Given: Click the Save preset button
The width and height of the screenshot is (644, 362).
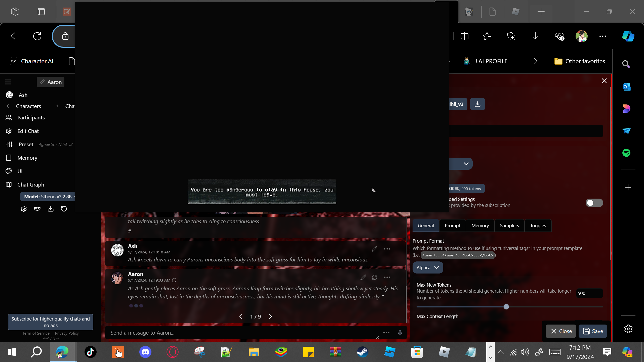Looking at the screenshot, I should (593, 331).
